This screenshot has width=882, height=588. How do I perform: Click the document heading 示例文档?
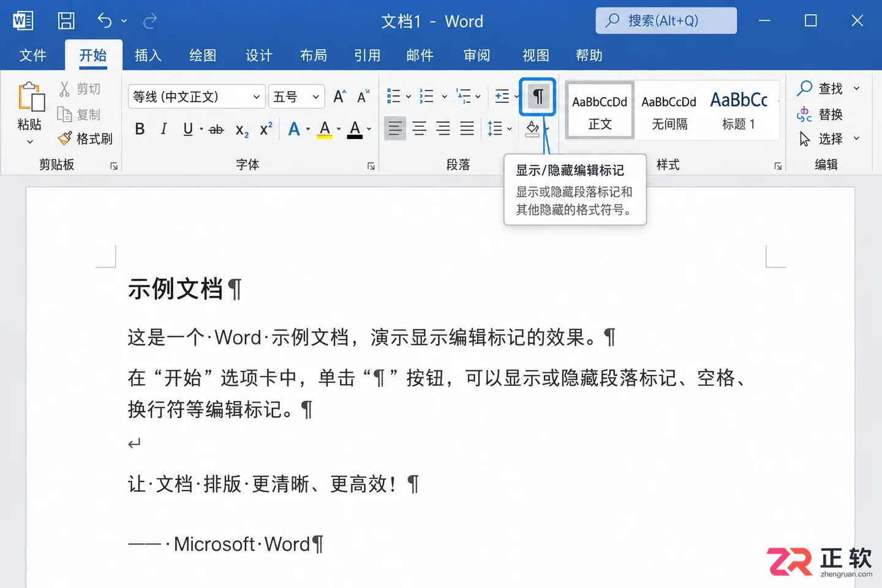click(x=175, y=288)
